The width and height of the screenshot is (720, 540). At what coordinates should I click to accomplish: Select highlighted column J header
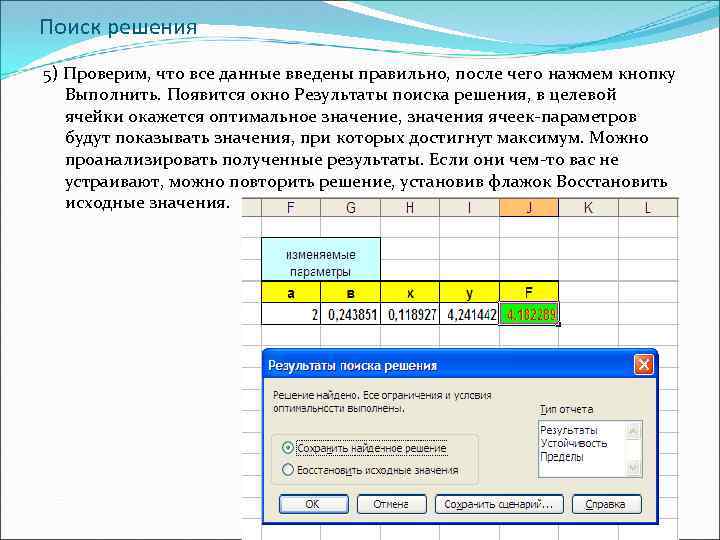click(529, 208)
